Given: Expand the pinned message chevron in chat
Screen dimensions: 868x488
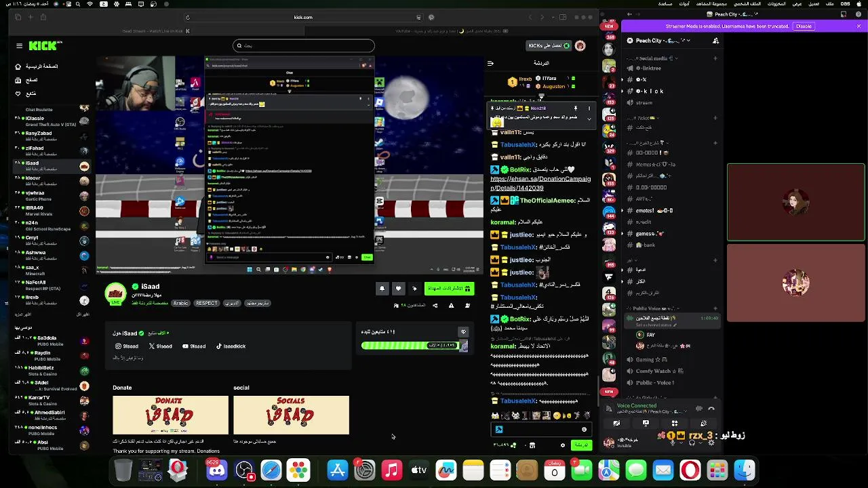Looking at the screenshot, I should (x=589, y=119).
